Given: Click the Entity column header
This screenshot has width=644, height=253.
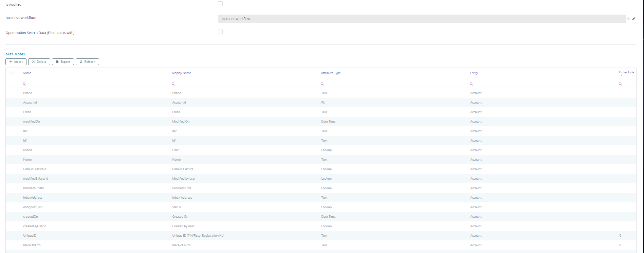Looking at the screenshot, I should coord(474,73).
